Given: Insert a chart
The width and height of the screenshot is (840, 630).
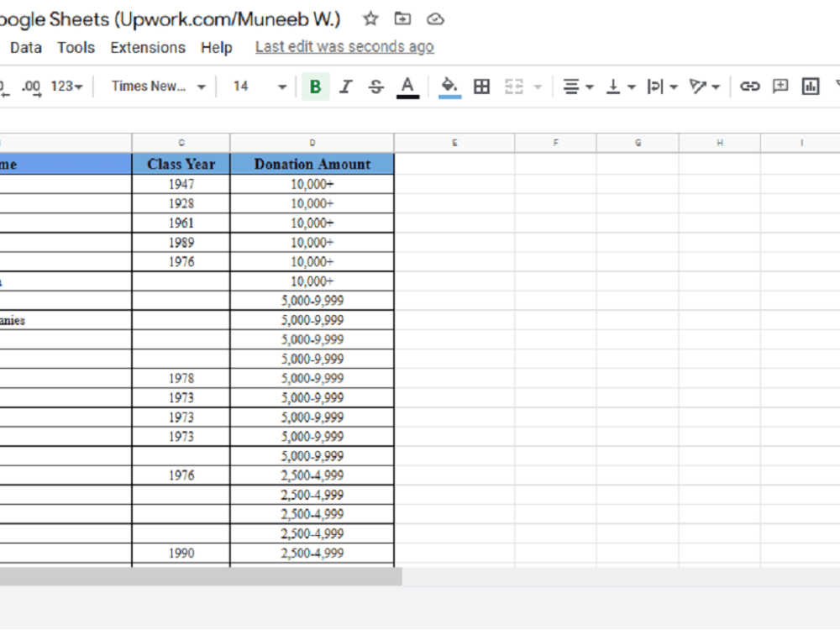Looking at the screenshot, I should pyautogui.click(x=811, y=86).
